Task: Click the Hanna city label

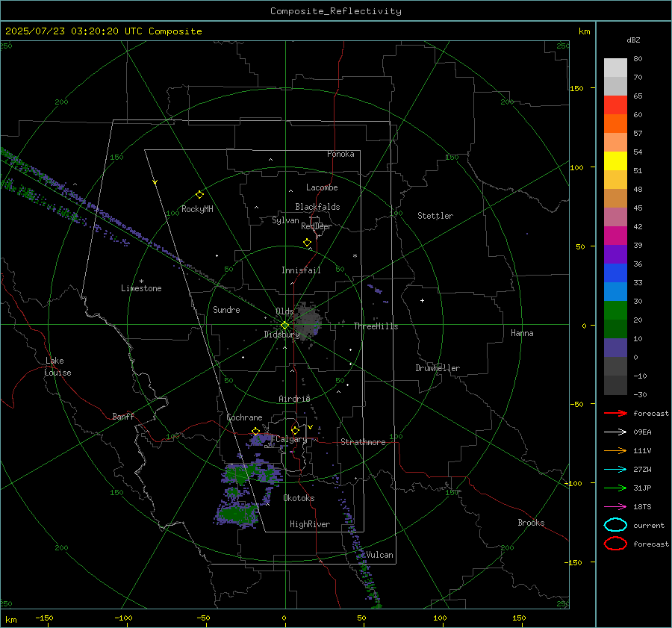Action: 522,333
